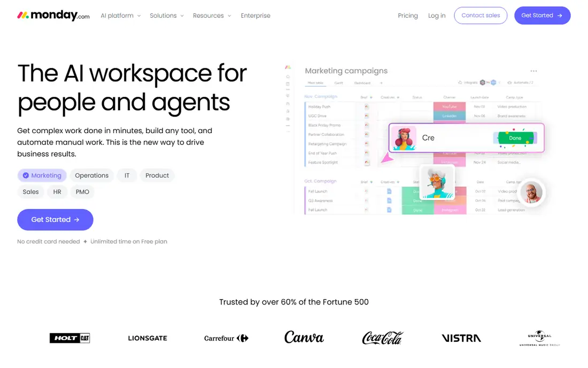Viewport: 588px width, 368px height.
Task: Click the Retargeting Campaign row name
Action: point(327,144)
